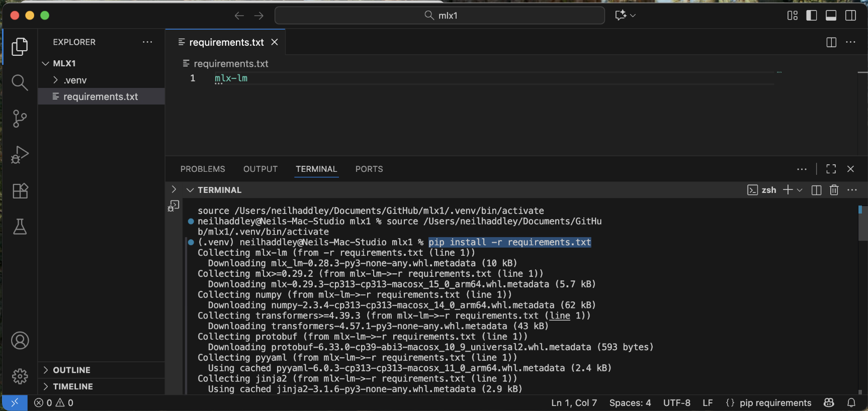Toggle the secondary side bar visibility
This screenshot has height=411, width=868.
pos(850,16)
